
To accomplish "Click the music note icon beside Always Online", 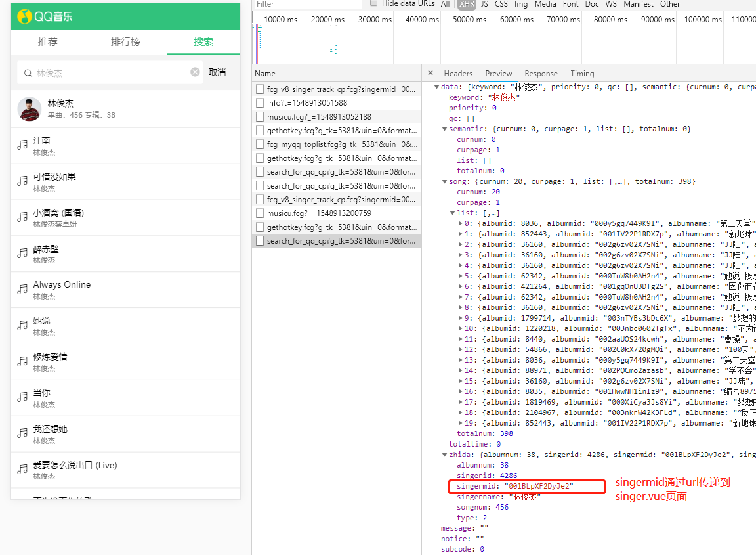I will [x=22, y=289].
